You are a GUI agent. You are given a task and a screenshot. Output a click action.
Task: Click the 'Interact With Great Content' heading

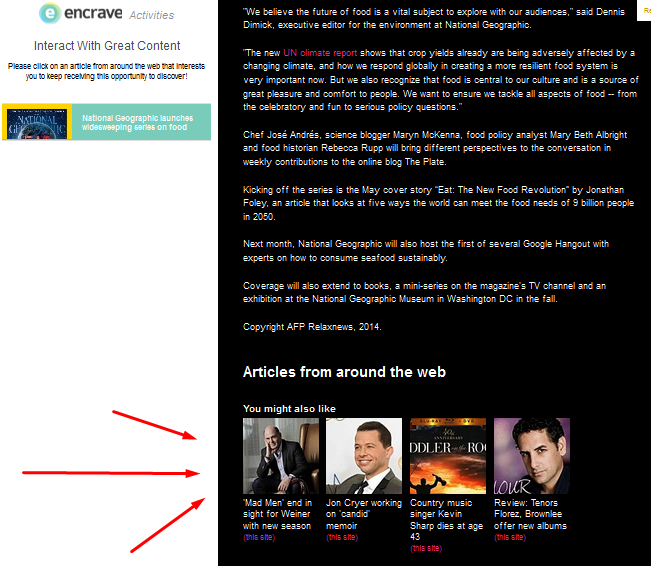pos(107,46)
